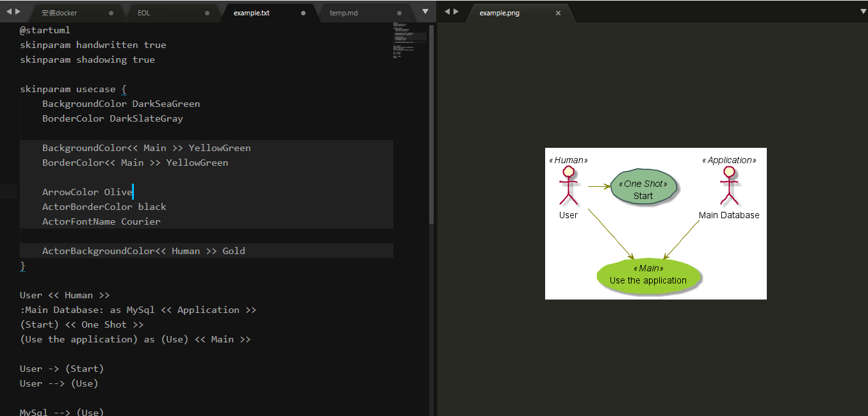Click the next tab arrow in right pane
Image resolution: width=868 pixels, height=416 pixels.
[x=455, y=12]
